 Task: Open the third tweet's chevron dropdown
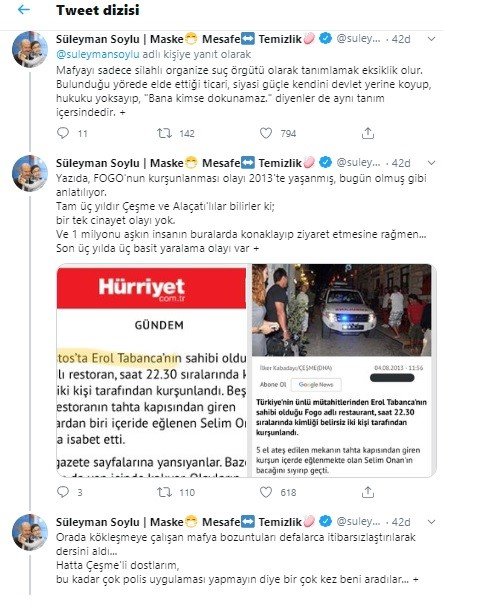431,522
